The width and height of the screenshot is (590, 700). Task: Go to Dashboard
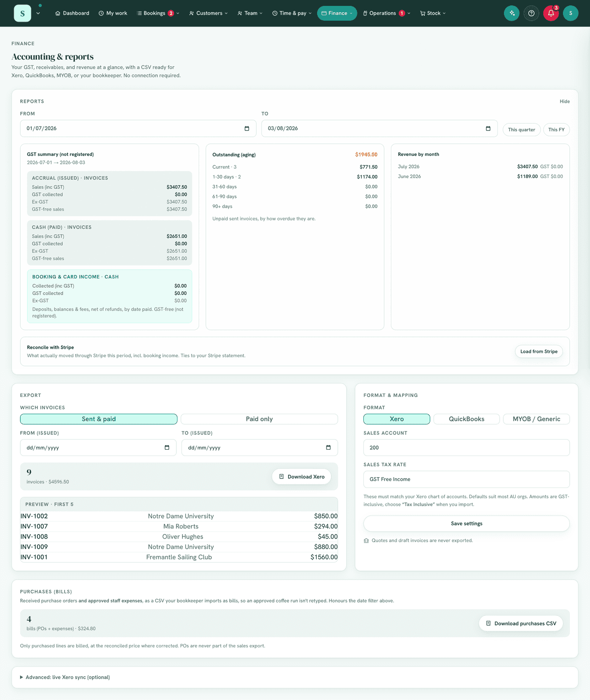[72, 13]
